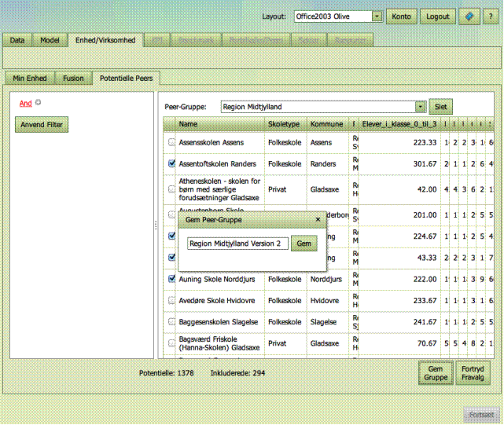Close the Gem Peer-Gruppe dialog

pyautogui.click(x=318, y=220)
